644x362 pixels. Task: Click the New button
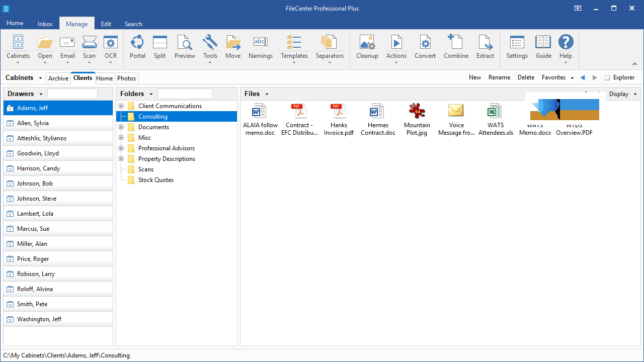coord(475,77)
